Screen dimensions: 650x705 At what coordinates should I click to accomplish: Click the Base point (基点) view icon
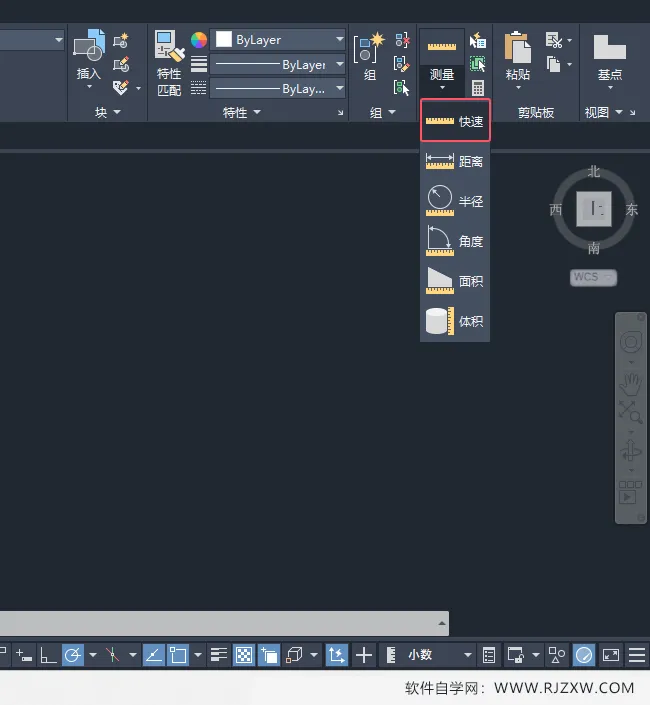[x=610, y=47]
